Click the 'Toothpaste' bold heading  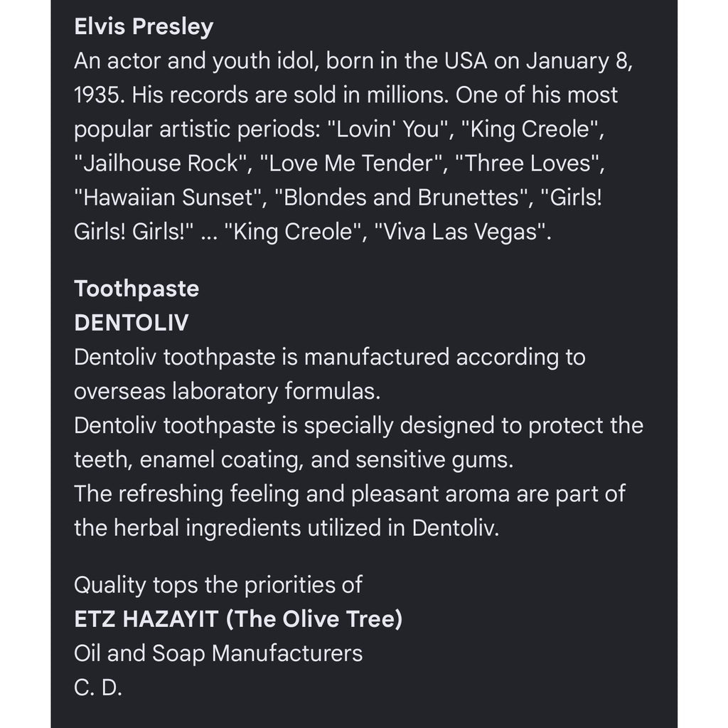tap(136, 289)
